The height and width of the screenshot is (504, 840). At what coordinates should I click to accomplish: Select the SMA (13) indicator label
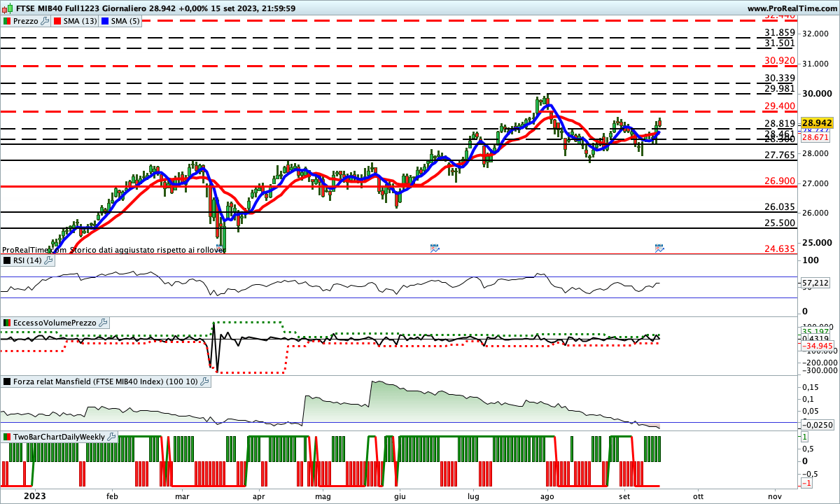pyautogui.click(x=80, y=21)
